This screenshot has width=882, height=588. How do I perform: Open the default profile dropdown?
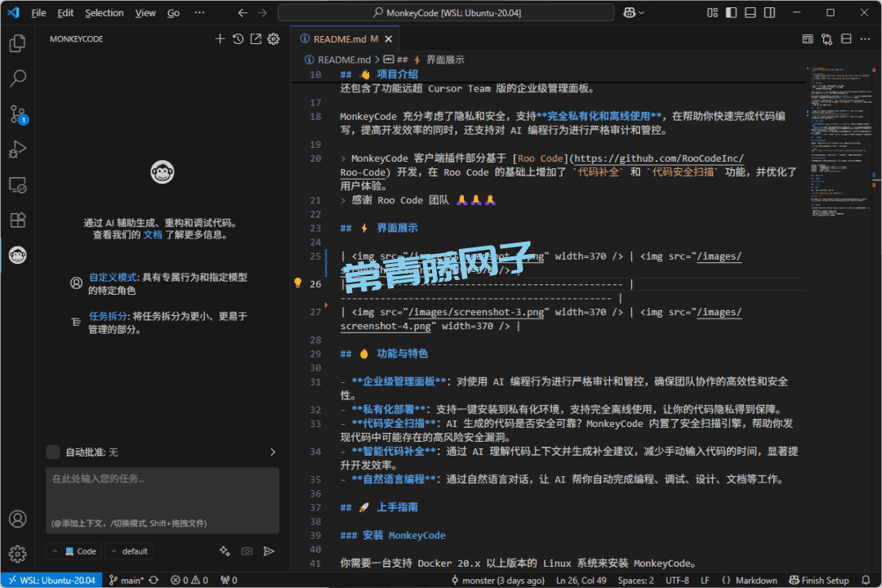[x=129, y=551]
